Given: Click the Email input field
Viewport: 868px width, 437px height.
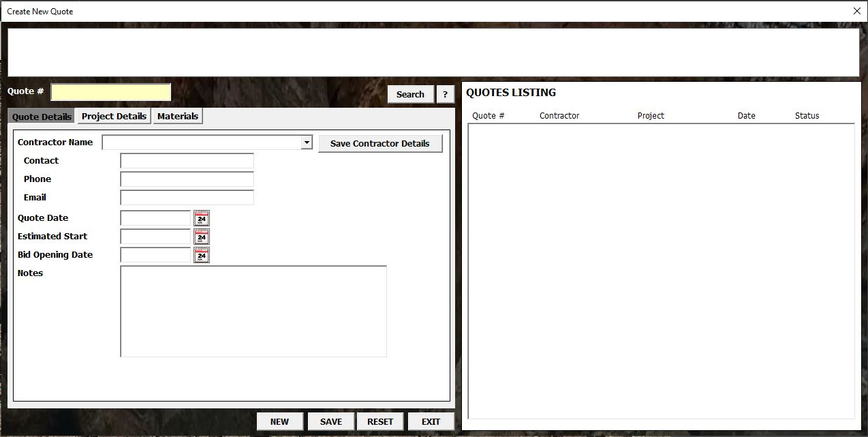Looking at the screenshot, I should (186, 198).
